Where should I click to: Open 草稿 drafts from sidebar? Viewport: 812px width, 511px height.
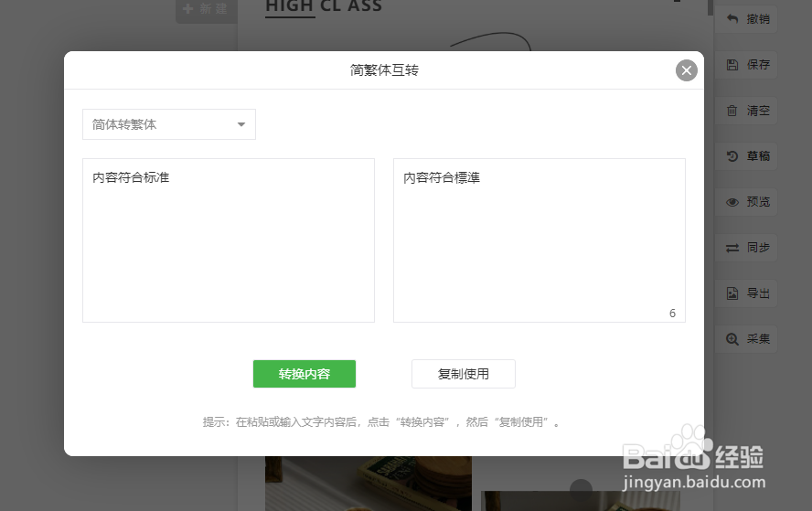(746, 155)
